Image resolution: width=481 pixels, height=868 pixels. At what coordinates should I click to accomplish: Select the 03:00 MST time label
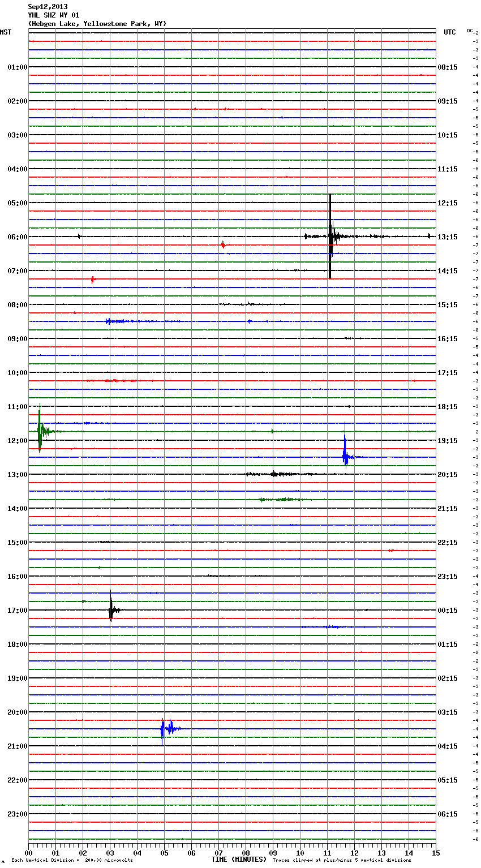(x=18, y=135)
